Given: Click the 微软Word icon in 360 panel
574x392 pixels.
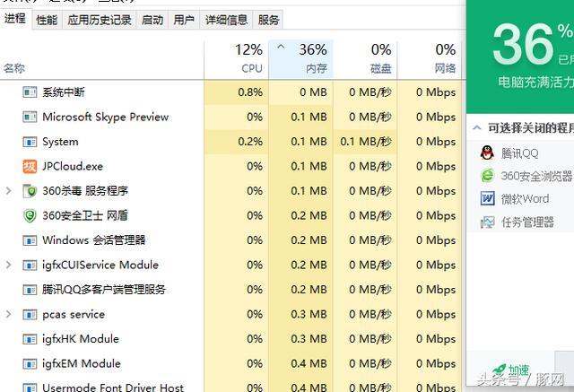Looking at the screenshot, I should tap(487, 199).
